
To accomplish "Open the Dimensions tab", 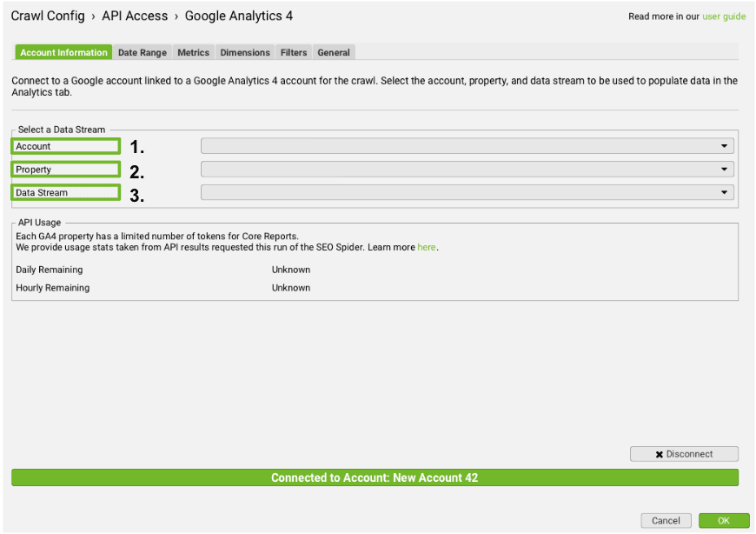I will click(244, 52).
